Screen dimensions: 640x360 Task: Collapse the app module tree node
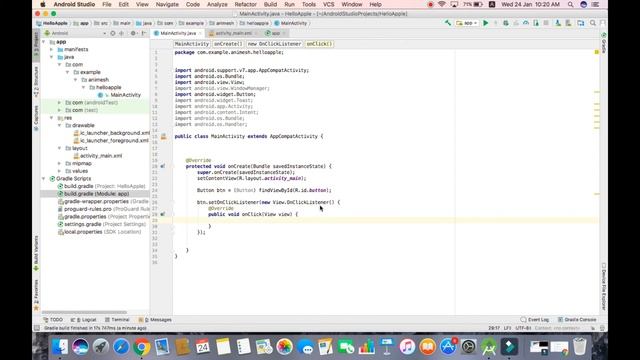[x=44, y=42]
